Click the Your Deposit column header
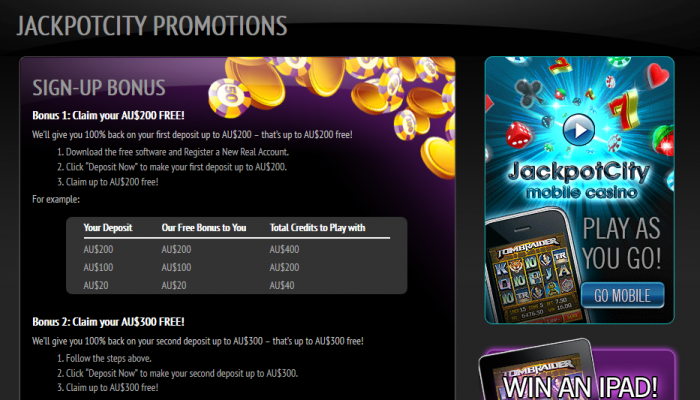The height and width of the screenshot is (400, 700). coord(108,228)
